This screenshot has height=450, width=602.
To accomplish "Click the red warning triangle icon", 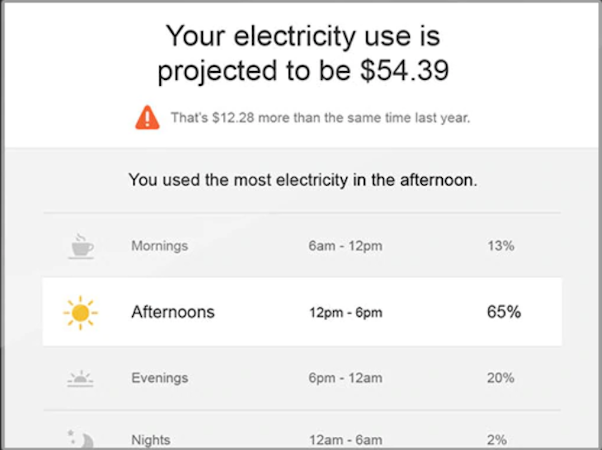I will coord(147,118).
